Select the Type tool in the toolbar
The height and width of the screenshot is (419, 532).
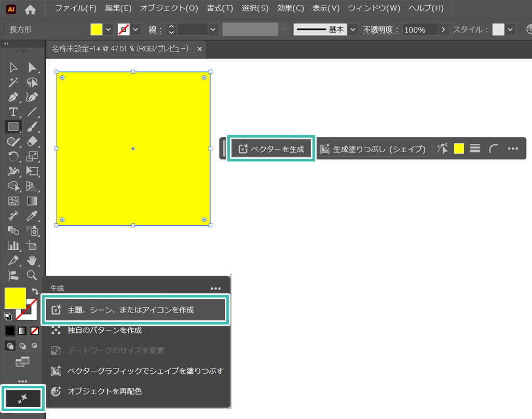tap(13, 112)
